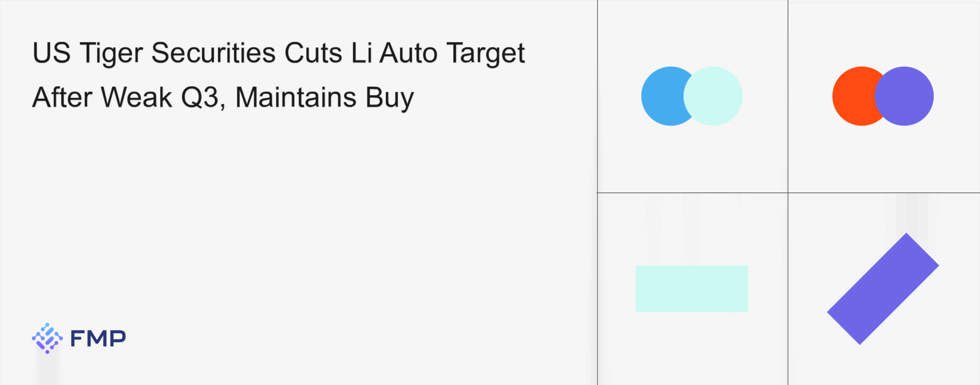Click the word "After" in the headline

[x=62, y=97]
